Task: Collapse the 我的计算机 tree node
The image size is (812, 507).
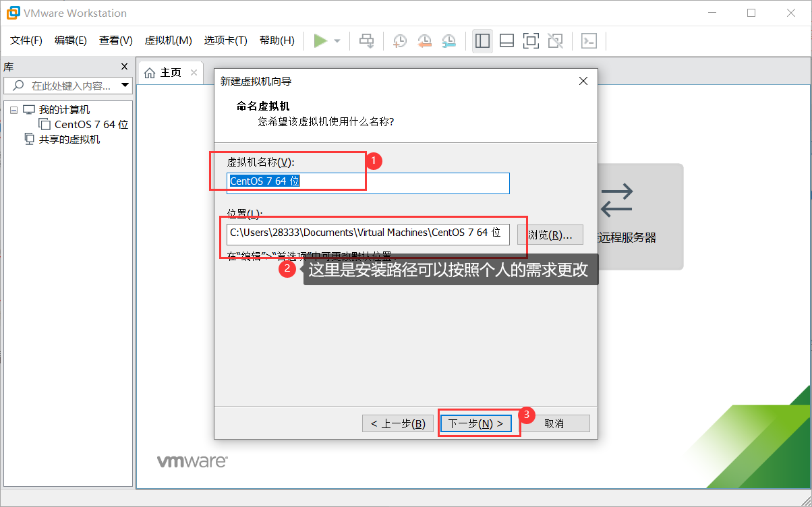Action: [13, 110]
